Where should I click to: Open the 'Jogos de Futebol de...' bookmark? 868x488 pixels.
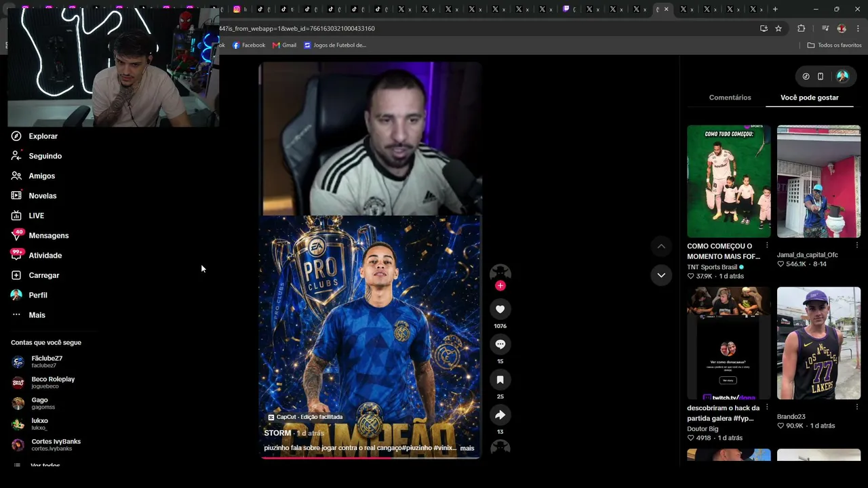click(335, 45)
